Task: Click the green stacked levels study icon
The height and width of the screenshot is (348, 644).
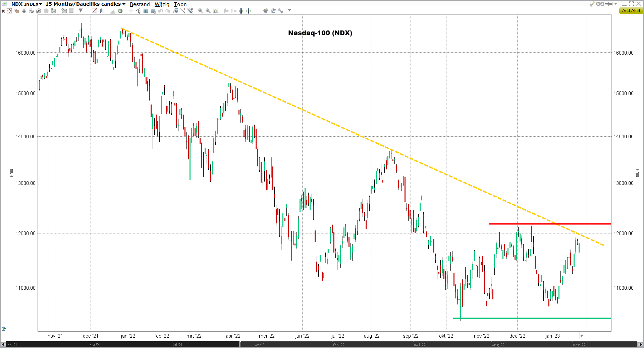Action: [x=175, y=11]
